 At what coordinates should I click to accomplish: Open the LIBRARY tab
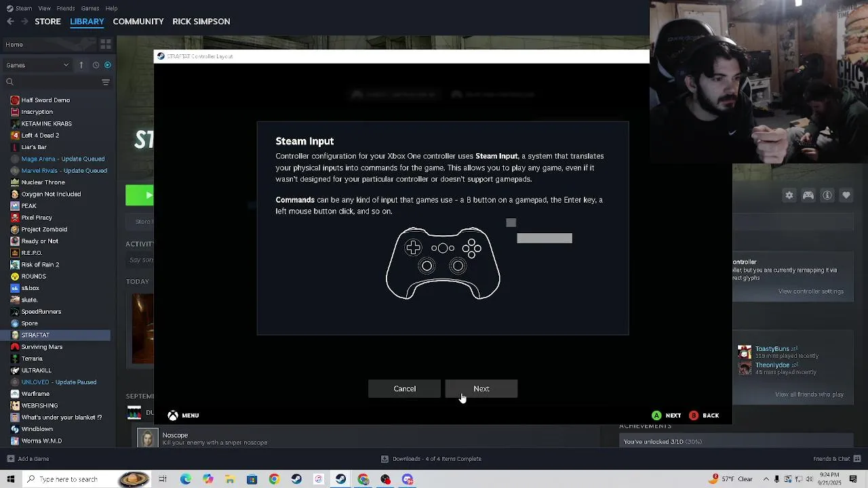point(87,22)
